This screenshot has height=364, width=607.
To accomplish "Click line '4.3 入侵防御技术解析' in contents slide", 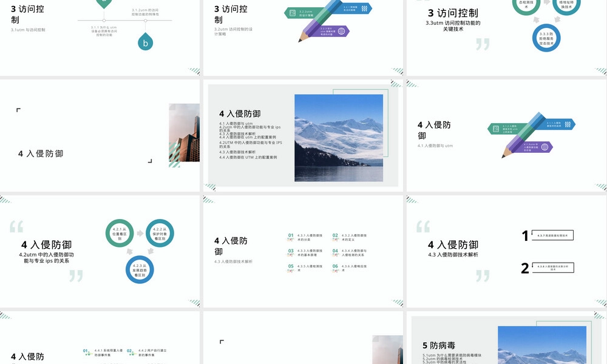I will tap(237, 152).
